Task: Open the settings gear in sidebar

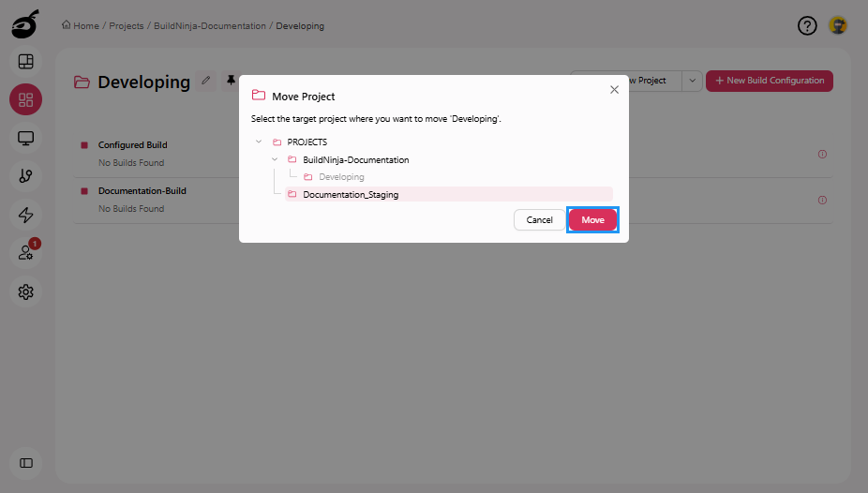Action: point(25,291)
